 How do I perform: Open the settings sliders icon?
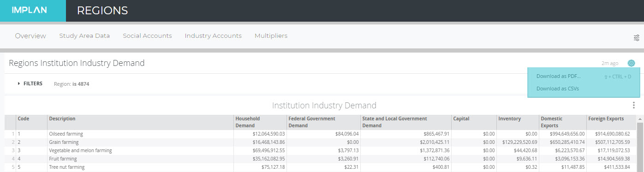click(637, 38)
